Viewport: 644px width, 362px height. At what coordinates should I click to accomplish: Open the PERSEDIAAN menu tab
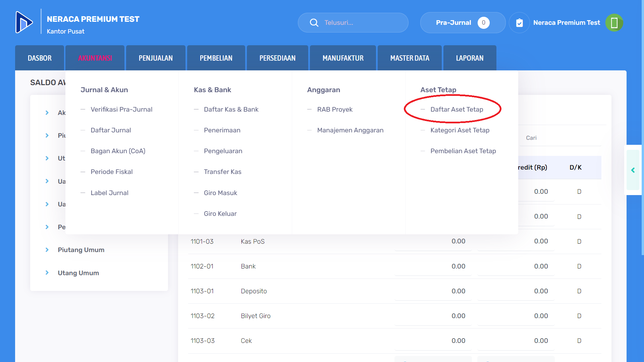click(277, 58)
